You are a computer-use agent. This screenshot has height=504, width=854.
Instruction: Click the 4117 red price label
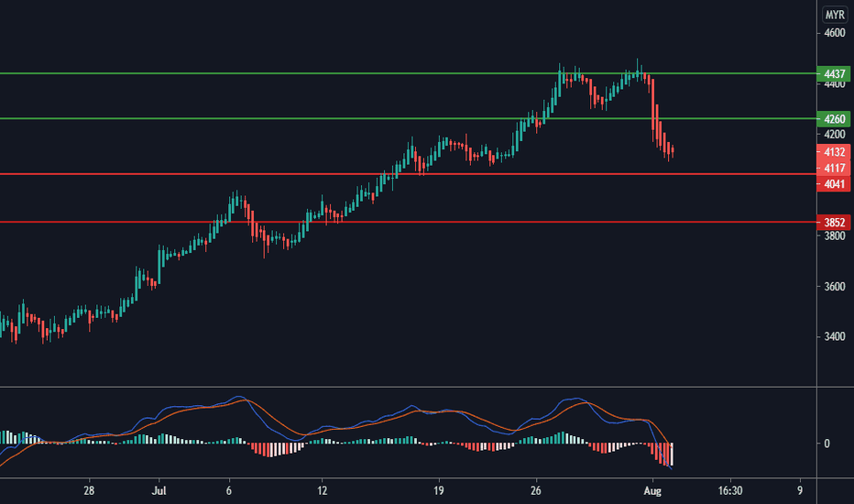(834, 168)
